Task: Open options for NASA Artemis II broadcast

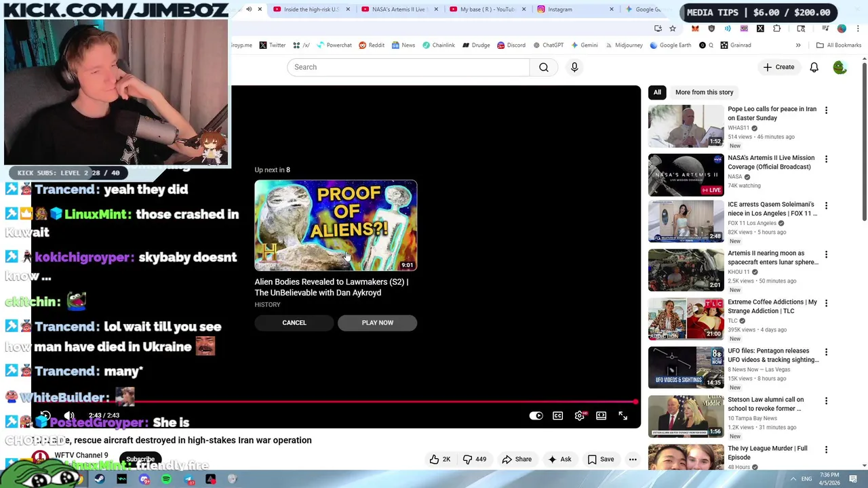Action: tap(826, 159)
